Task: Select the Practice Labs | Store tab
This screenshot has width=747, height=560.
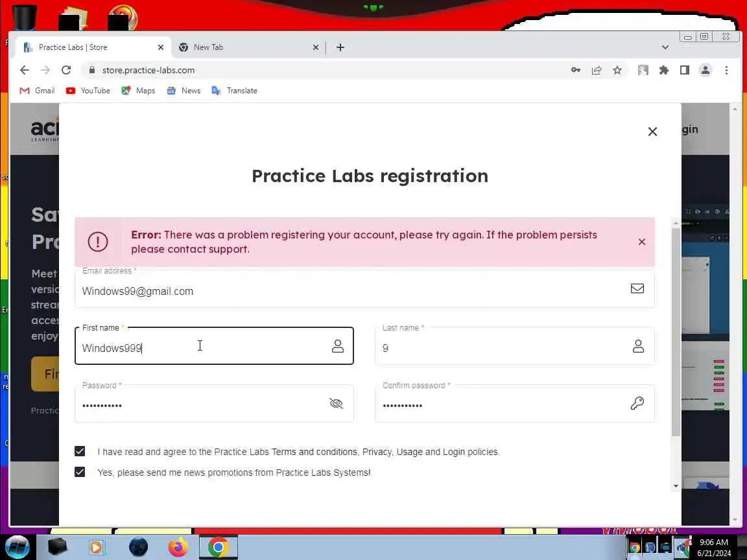Action: (93, 47)
